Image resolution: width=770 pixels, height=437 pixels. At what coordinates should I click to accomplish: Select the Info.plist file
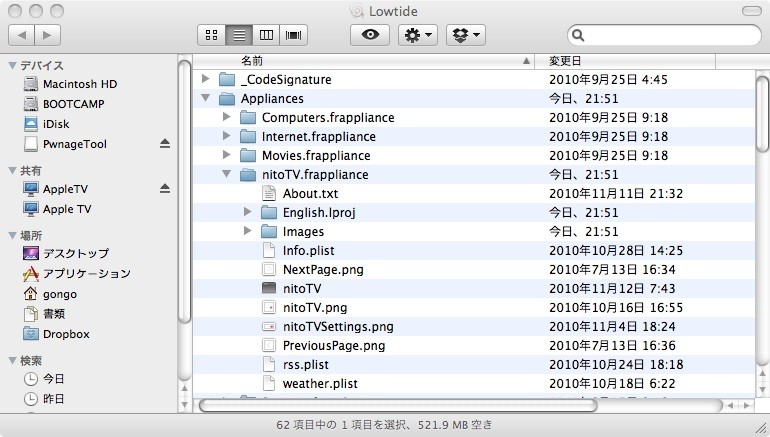[308, 250]
